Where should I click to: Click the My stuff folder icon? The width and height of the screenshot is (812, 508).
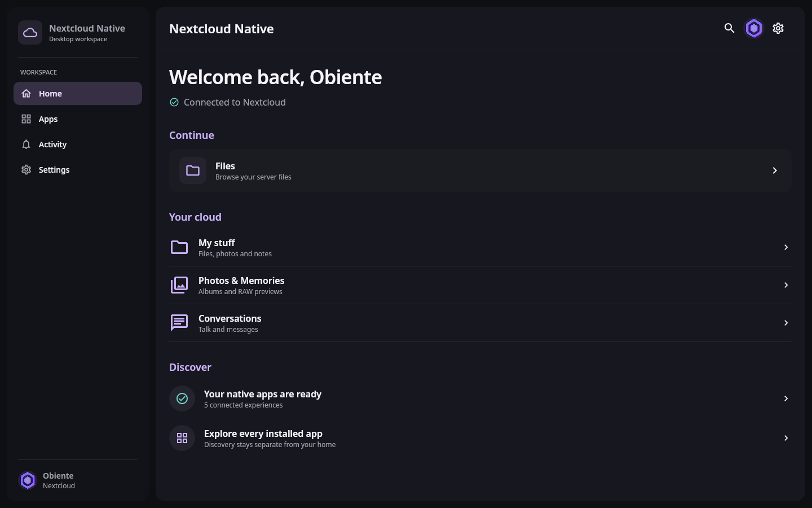click(x=179, y=247)
